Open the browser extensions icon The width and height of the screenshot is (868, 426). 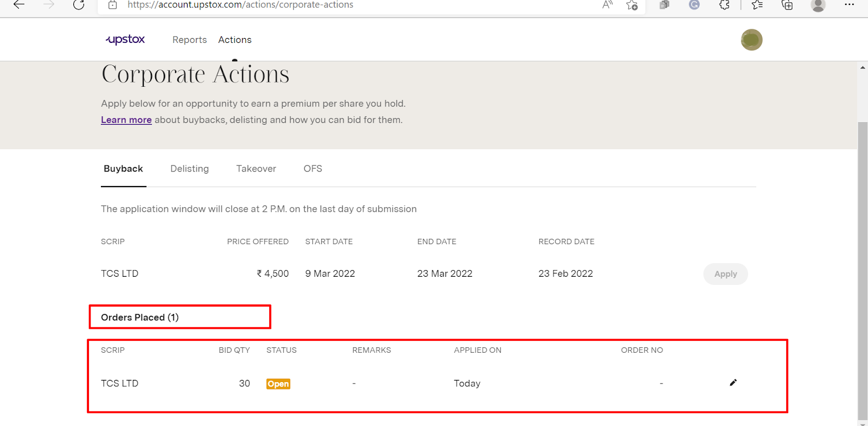[724, 5]
